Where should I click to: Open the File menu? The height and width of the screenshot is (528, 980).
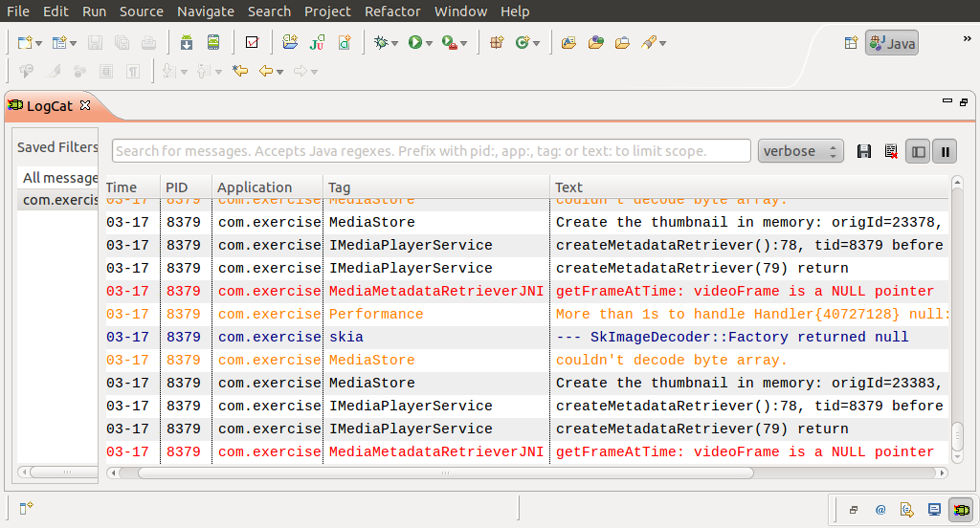(x=18, y=11)
